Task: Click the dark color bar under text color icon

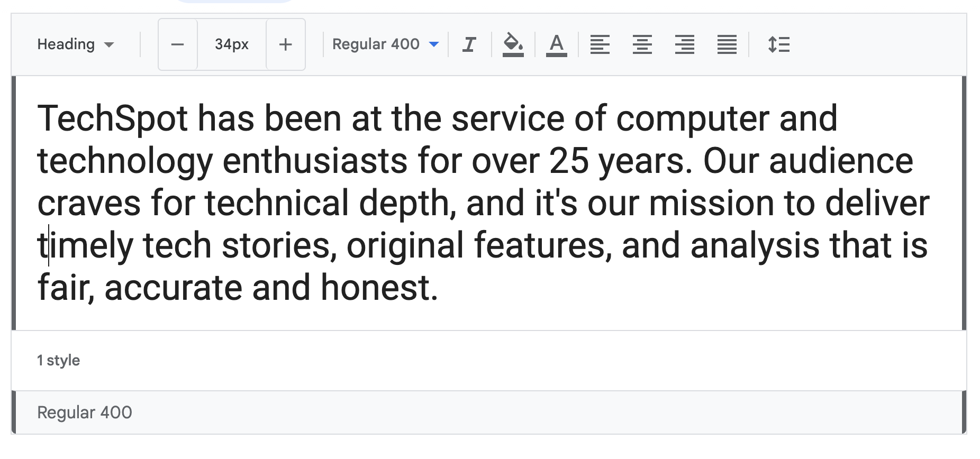Action: [x=556, y=55]
